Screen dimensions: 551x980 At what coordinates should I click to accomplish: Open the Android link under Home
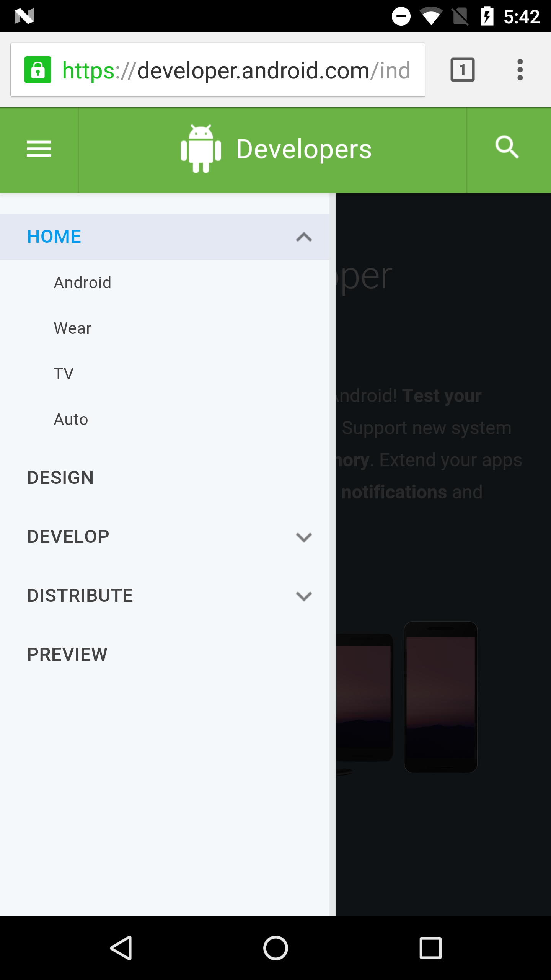(165, 283)
